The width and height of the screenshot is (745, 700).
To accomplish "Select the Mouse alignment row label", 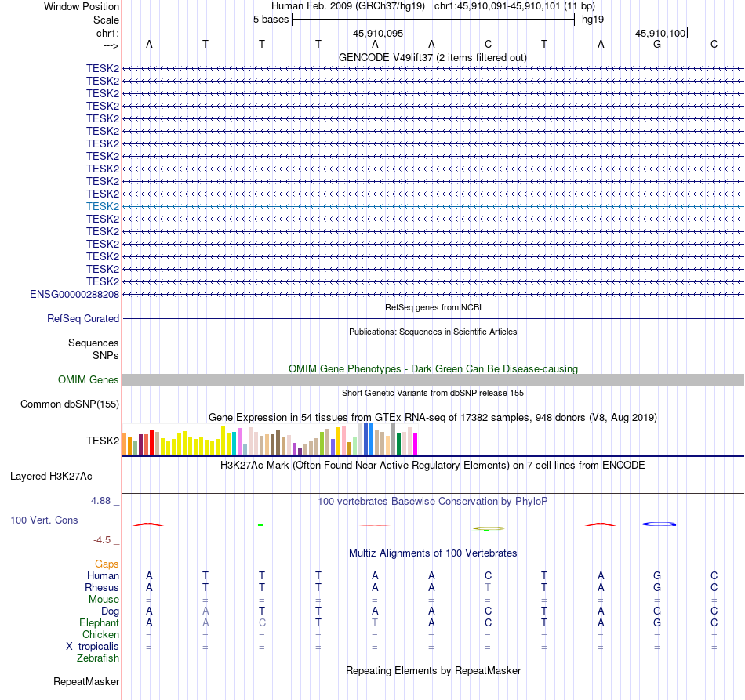I will [104, 600].
